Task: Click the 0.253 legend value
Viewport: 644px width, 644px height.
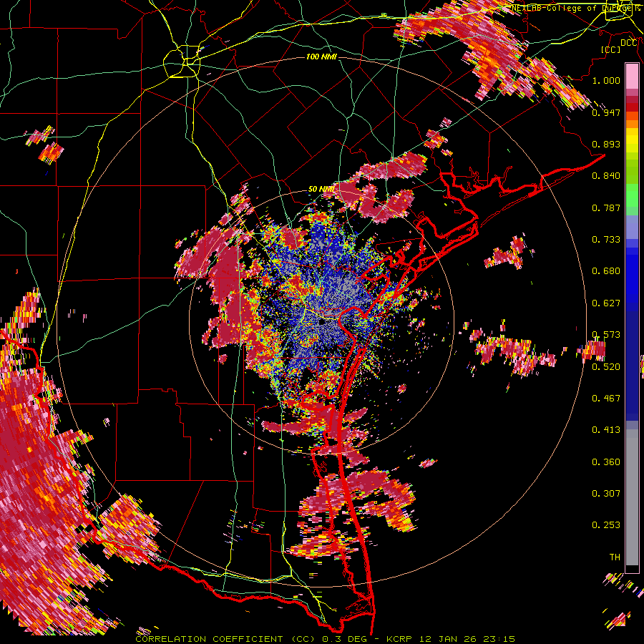Action: [x=606, y=525]
